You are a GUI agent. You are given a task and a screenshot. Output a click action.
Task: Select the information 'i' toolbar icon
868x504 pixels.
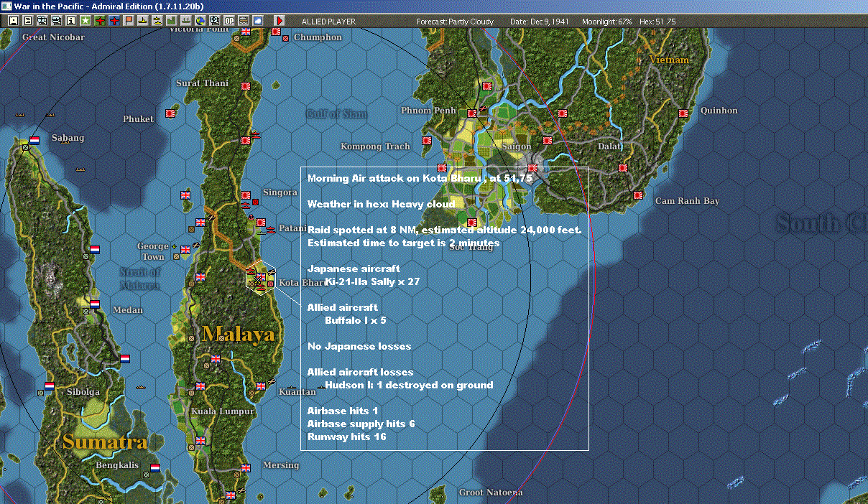pos(70,21)
